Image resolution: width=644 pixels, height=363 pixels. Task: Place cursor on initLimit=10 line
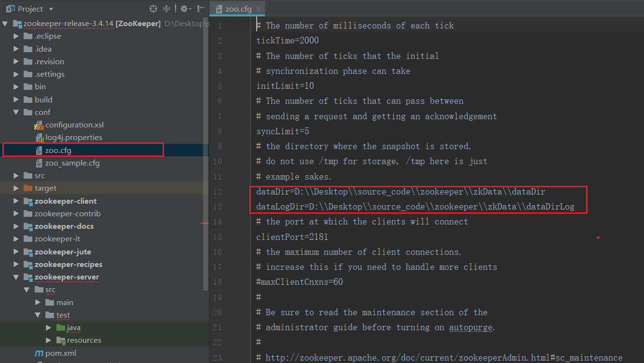pyautogui.click(x=285, y=86)
